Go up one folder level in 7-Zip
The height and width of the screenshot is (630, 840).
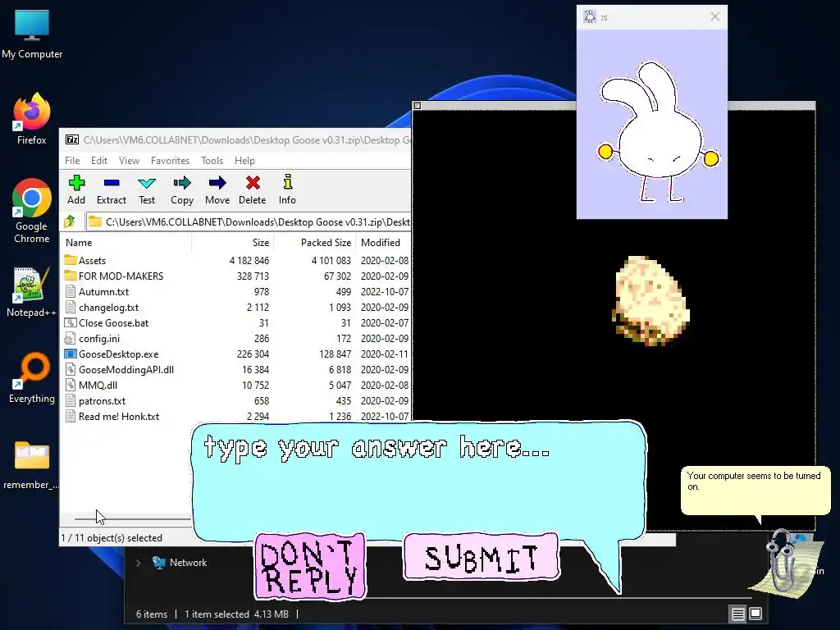[70, 221]
